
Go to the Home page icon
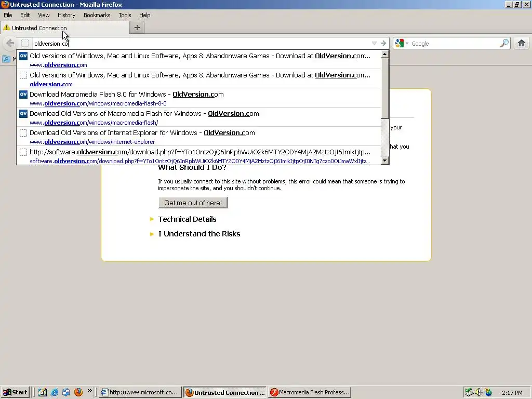(x=522, y=43)
